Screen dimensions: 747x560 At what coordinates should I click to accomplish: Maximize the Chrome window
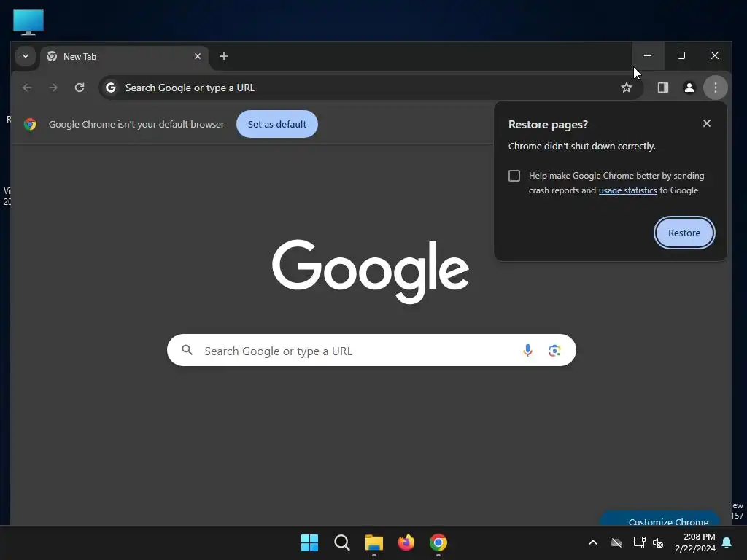pos(681,55)
